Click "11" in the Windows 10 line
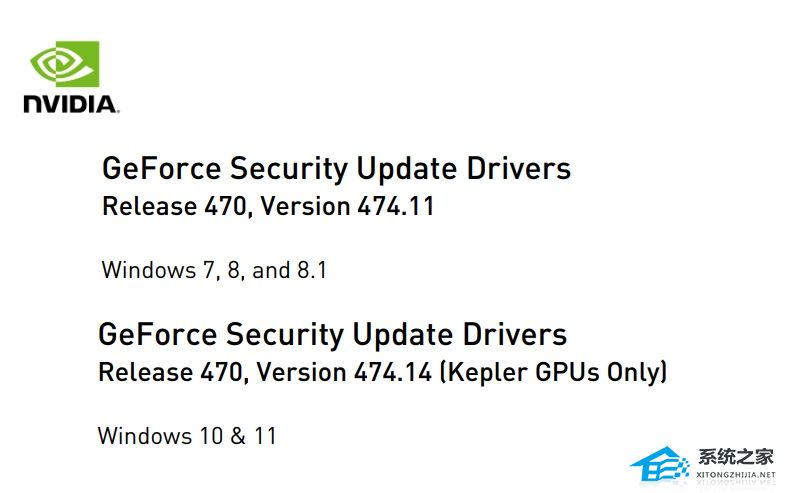The width and height of the screenshot is (791, 493). (x=264, y=436)
